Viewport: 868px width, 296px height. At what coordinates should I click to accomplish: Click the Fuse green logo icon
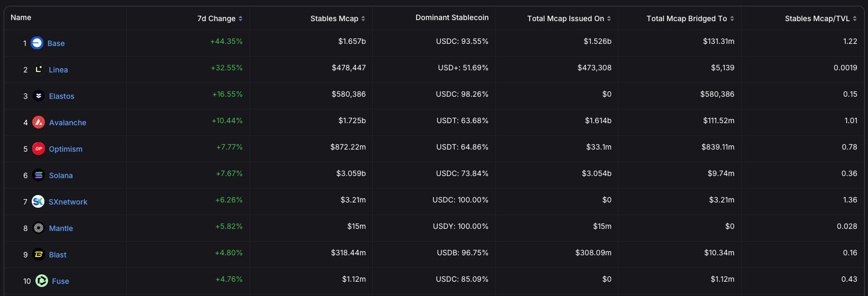pyautogui.click(x=42, y=281)
